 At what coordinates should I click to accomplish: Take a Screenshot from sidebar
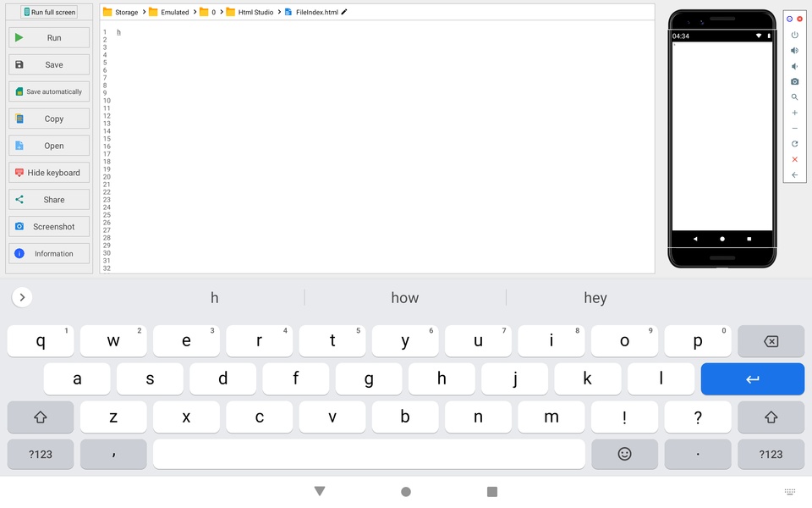coord(49,227)
